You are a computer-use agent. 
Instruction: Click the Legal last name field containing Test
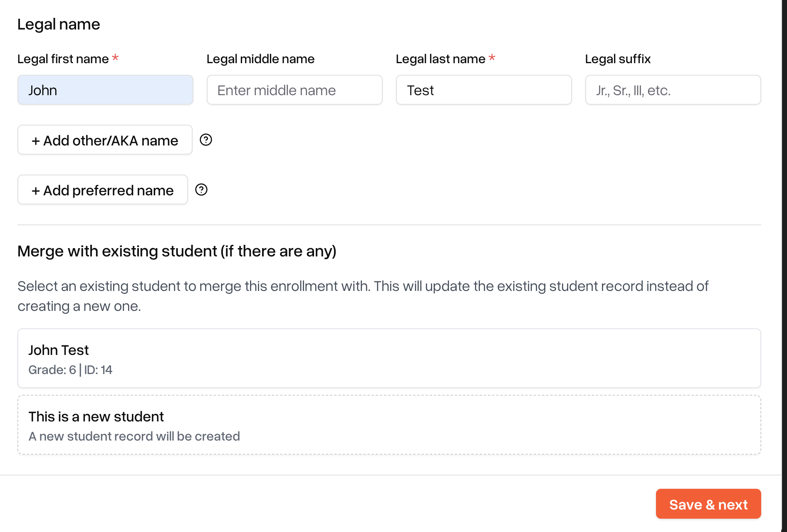484,90
